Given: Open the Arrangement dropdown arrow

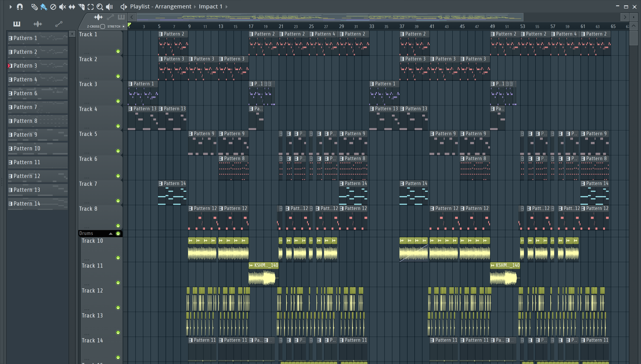Looking at the screenshot, I should 195,7.
